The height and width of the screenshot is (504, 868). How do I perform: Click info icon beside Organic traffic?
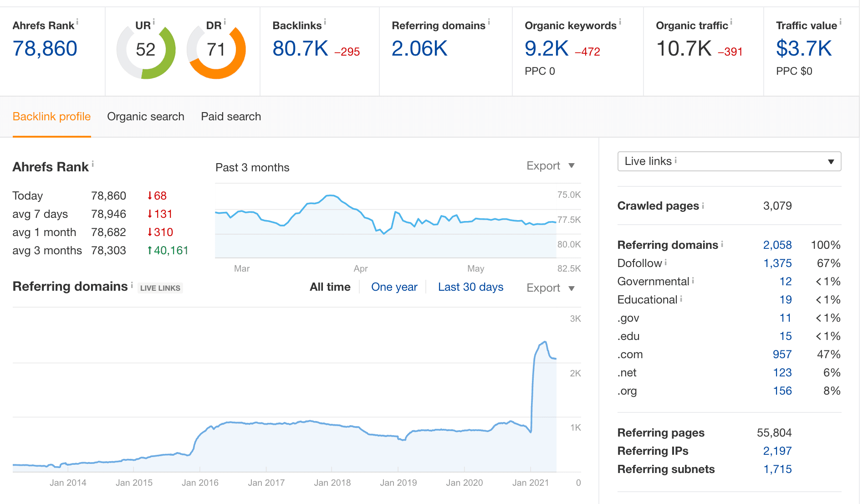[x=731, y=22]
